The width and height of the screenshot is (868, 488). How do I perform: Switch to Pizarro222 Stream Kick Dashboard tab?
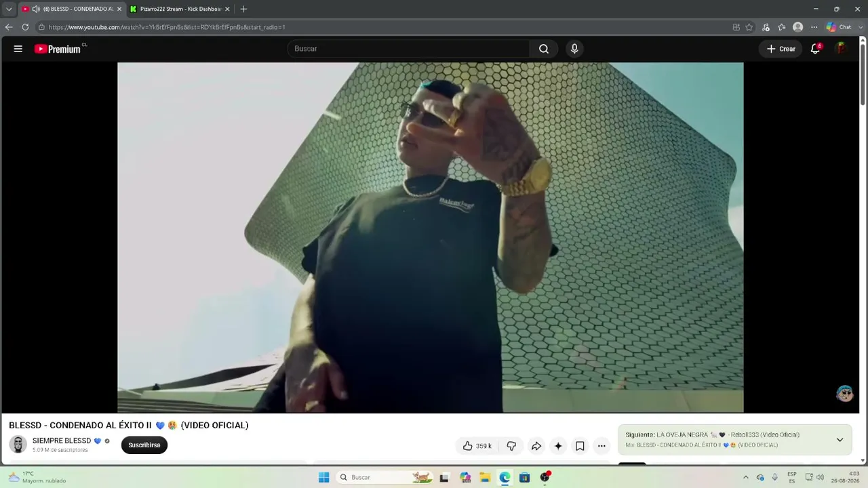click(180, 9)
